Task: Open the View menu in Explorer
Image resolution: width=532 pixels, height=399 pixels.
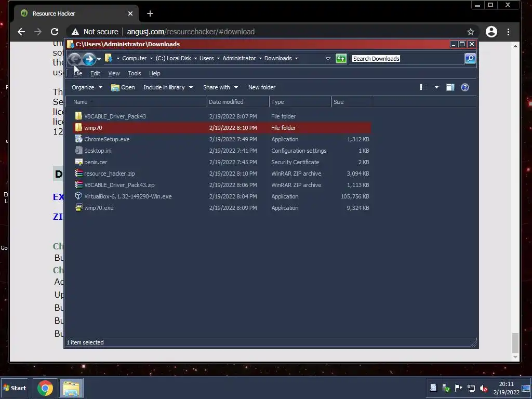Action: point(114,73)
